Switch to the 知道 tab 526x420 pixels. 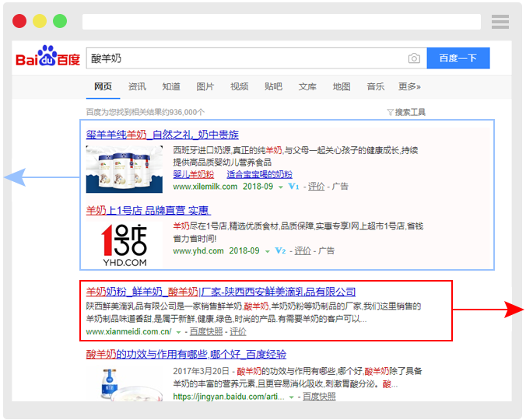point(171,87)
